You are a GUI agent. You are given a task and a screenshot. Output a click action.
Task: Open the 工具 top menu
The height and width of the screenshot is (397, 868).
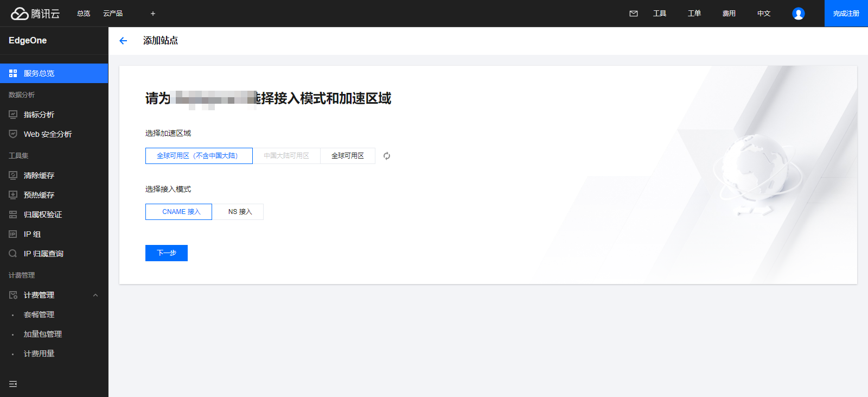pyautogui.click(x=660, y=14)
